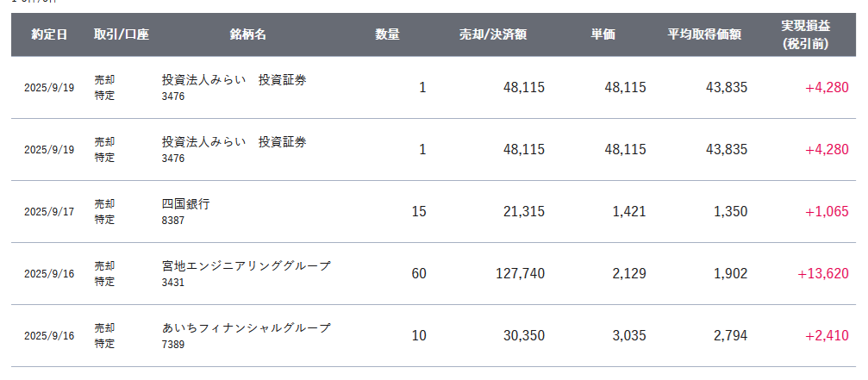868x380 pixels.
Task: Select the 2025/9/17 trade date cell
Action: (x=49, y=212)
